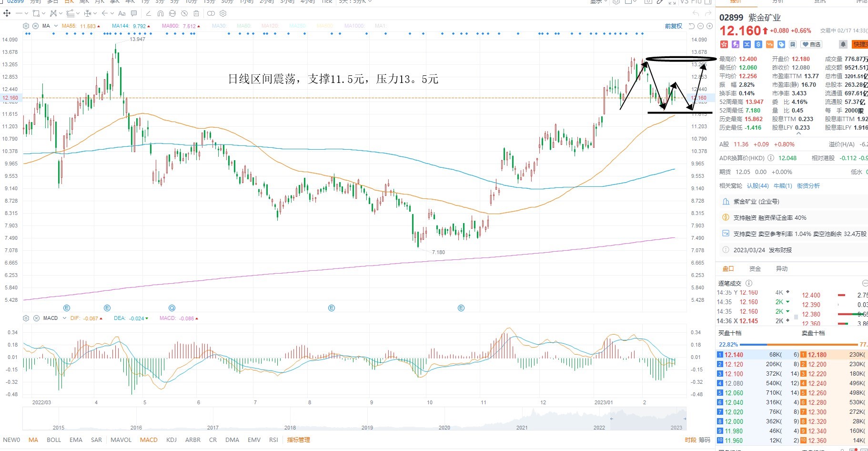Toggle the magnet snap tool

[160, 13]
